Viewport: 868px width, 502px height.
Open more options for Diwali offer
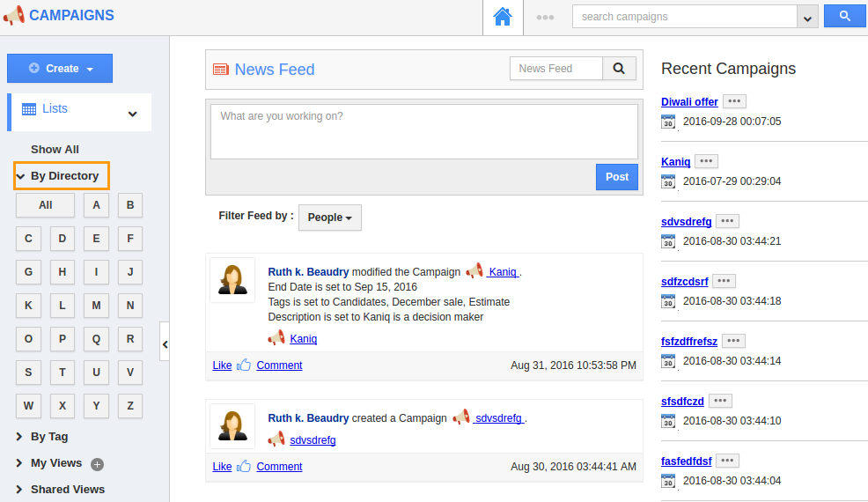tap(734, 101)
